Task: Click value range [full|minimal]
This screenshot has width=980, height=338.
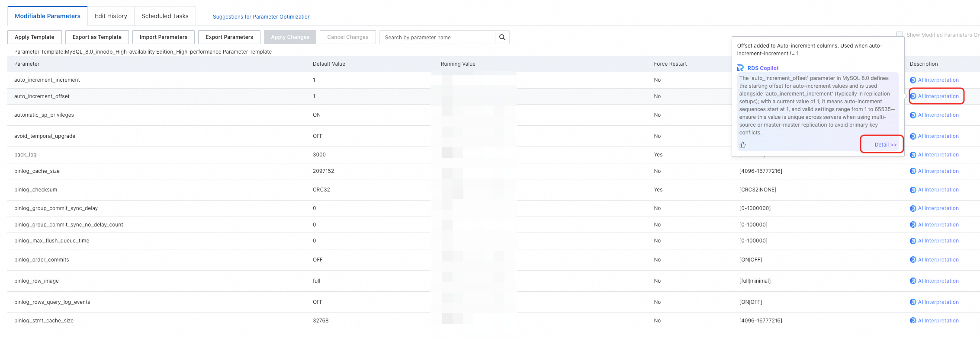Action: coord(755,281)
